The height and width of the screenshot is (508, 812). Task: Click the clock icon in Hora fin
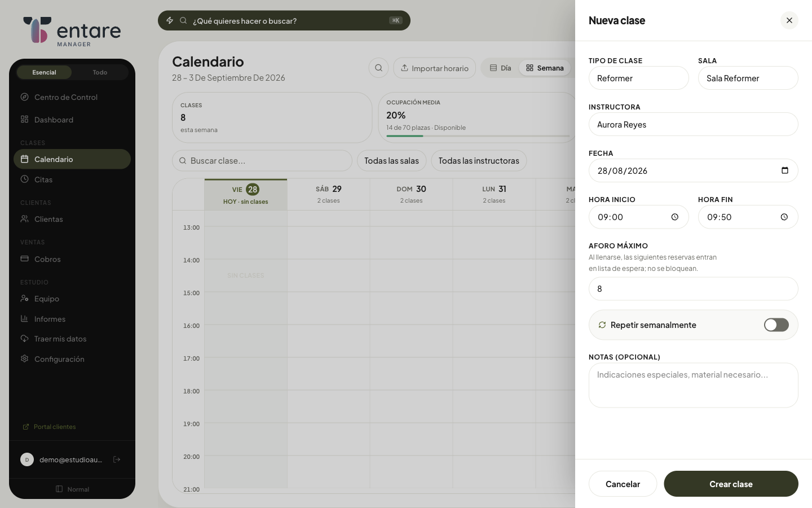point(784,217)
